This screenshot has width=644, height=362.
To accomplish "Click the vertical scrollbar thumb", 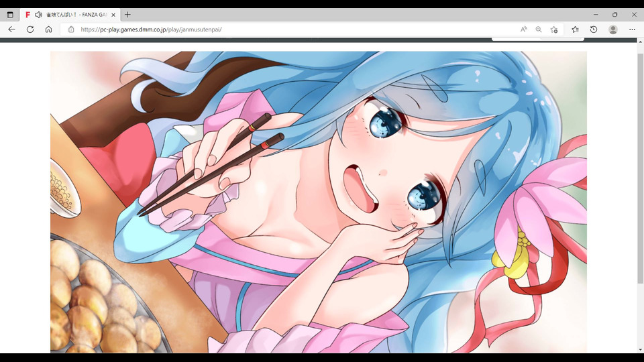I will tap(640, 168).
